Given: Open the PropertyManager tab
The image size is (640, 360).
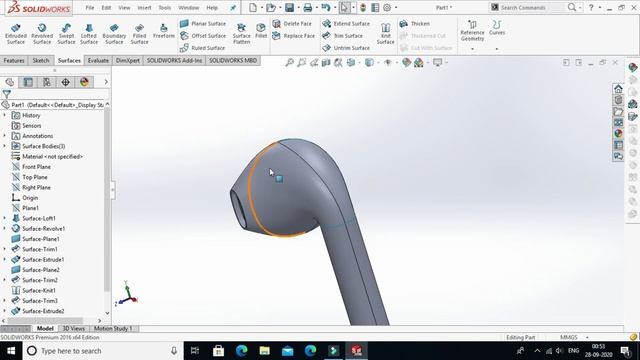Looking at the screenshot, I should 28,82.
